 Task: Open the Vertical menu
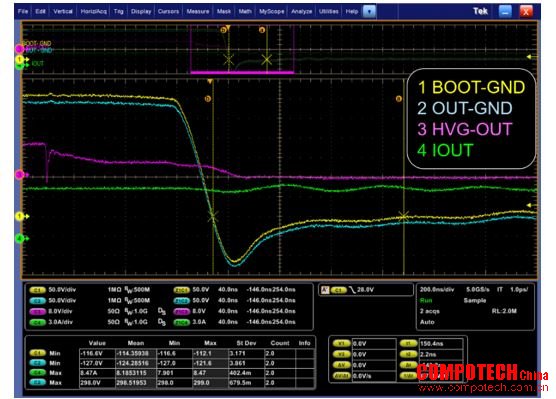point(63,11)
